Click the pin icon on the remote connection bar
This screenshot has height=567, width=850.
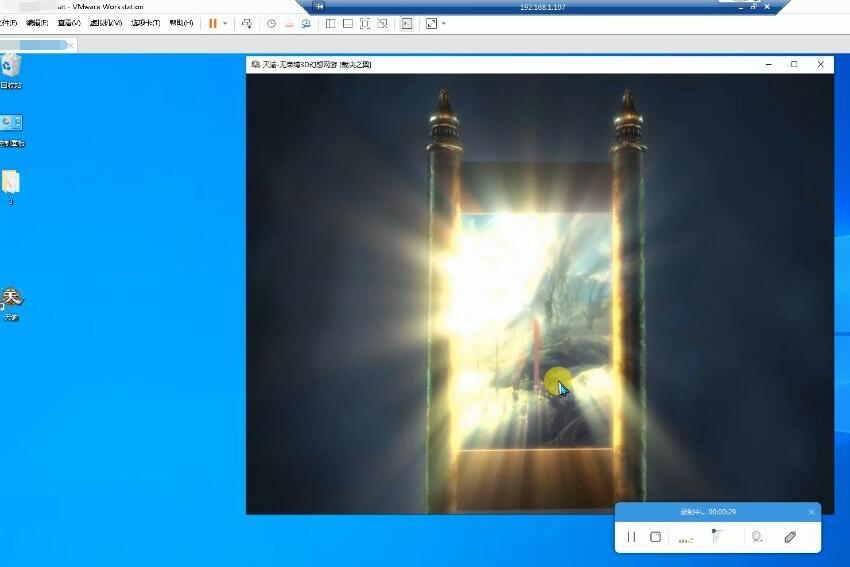(x=320, y=7)
